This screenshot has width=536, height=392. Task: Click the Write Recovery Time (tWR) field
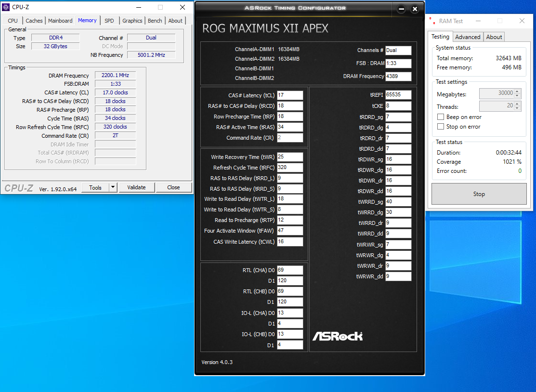pyautogui.click(x=290, y=157)
